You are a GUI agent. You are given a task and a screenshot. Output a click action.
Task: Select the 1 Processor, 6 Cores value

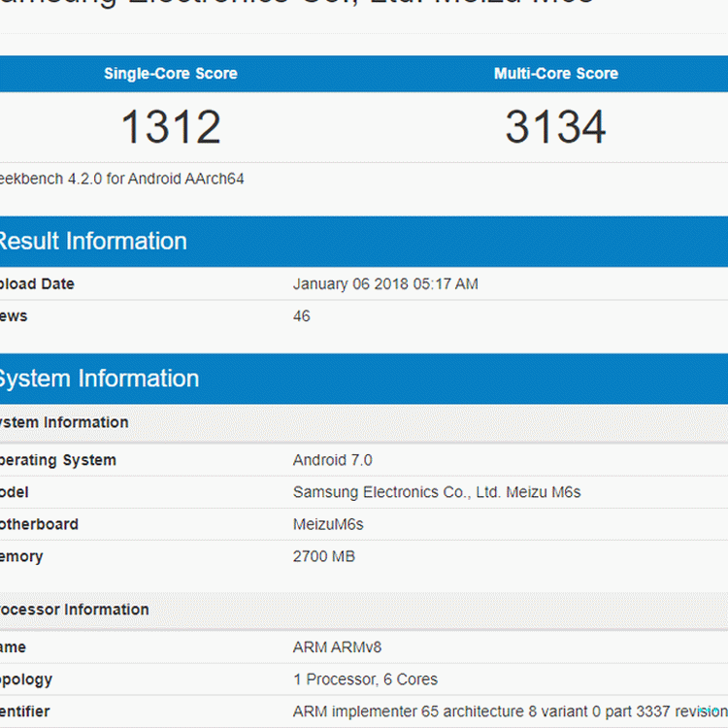tap(365, 679)
